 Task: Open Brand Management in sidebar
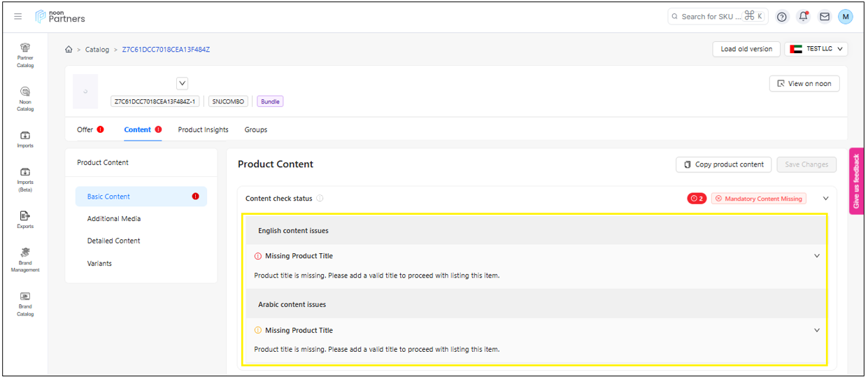(x=25, y=259)
